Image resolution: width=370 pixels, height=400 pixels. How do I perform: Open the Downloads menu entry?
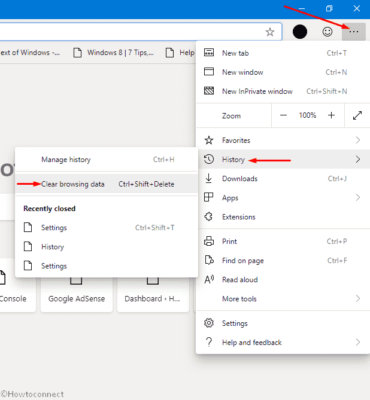pyautogui.click(x=283, y=178)
